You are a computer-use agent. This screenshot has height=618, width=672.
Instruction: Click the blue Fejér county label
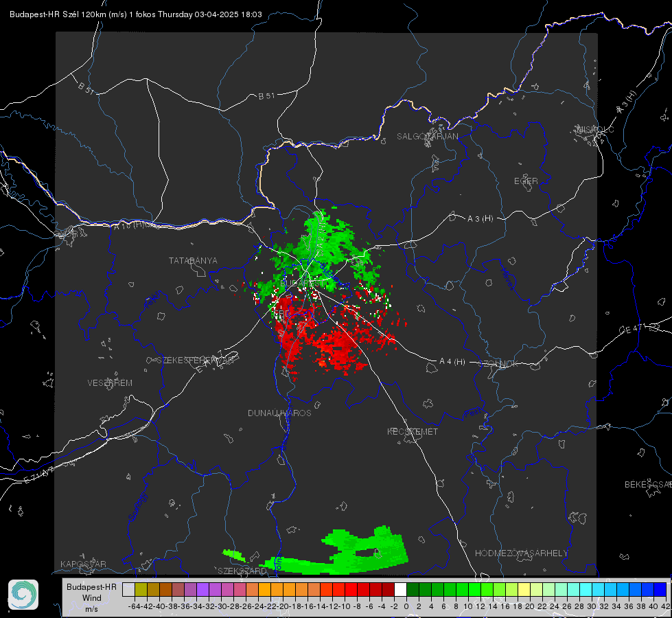tap(154, 299)
